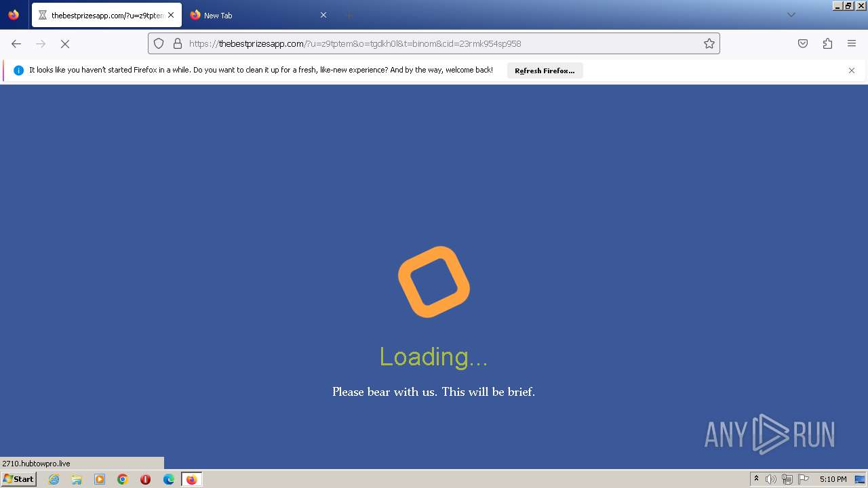
Task: Switch to the New Tab tab
Action: (259, 15)
